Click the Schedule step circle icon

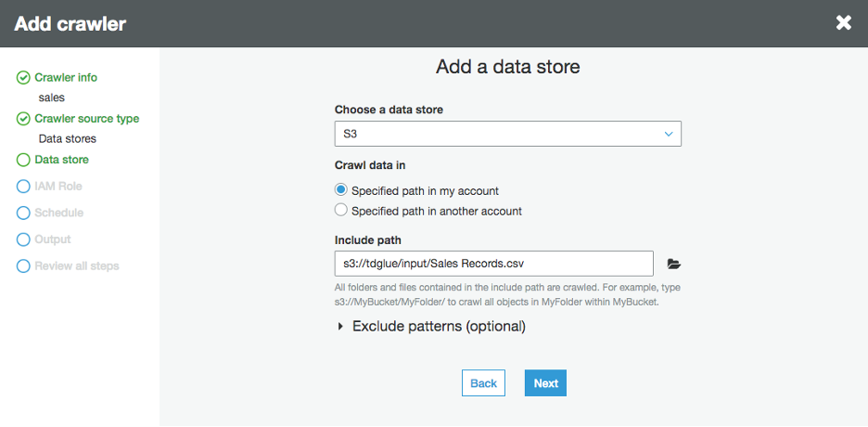click(x=23, y=213)
